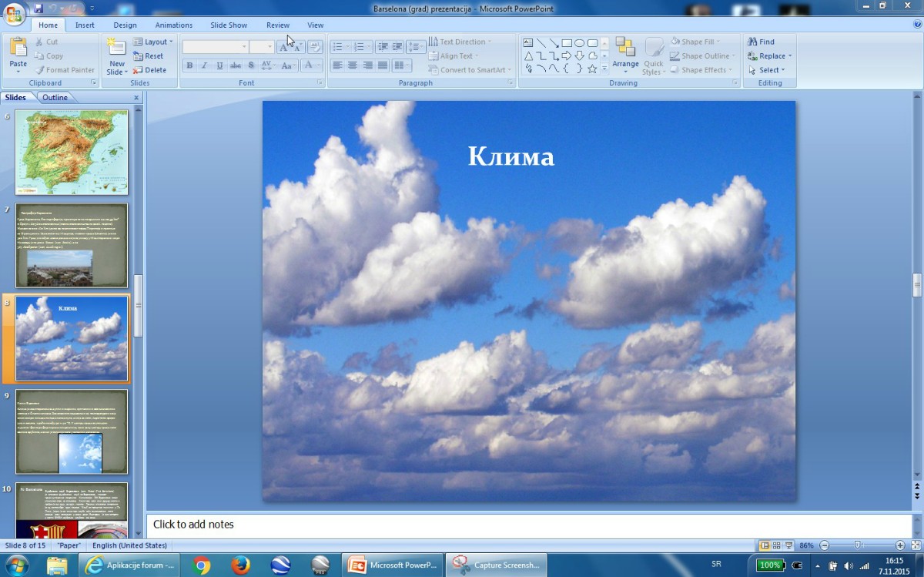Start Slide Show from status bar
The width and height of the screenshot is (924, 577).
coord(788,545)
